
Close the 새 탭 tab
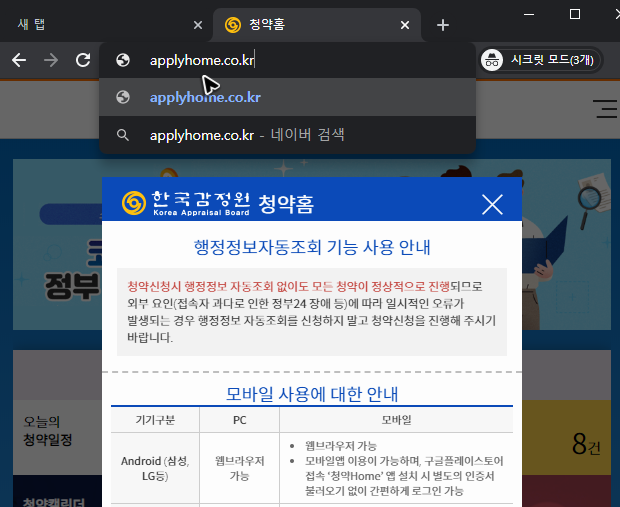click(198, 25)
